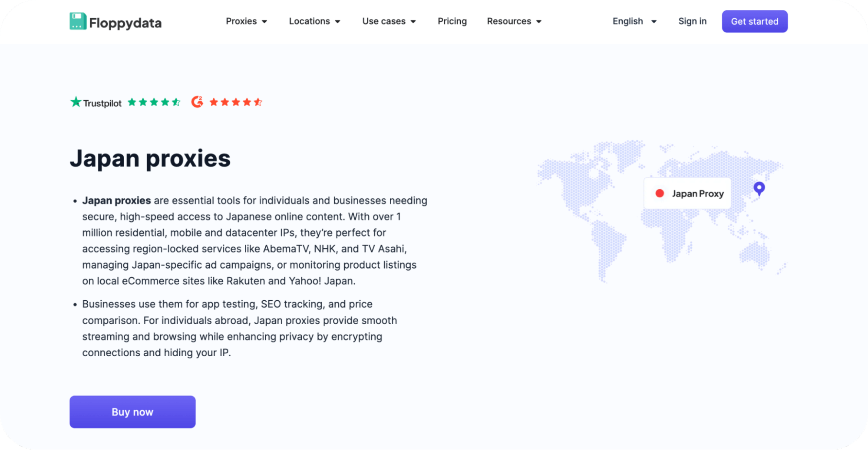868x450 pixels.
Task: Click the Get started button
Action: tap(754, 21)
